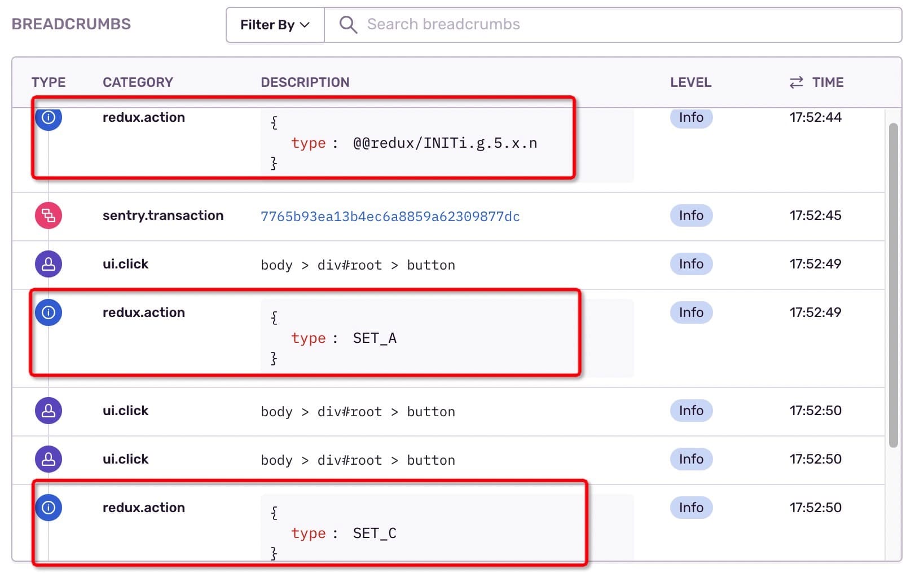
Task: Click the Info level badge at 17:52:45
Action: (691, 215)
